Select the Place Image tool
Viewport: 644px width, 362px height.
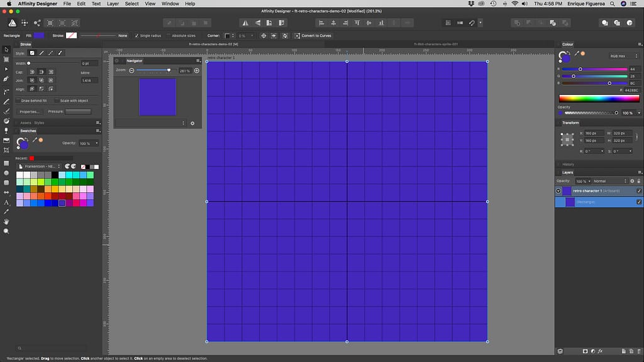[x=6, y=140]
